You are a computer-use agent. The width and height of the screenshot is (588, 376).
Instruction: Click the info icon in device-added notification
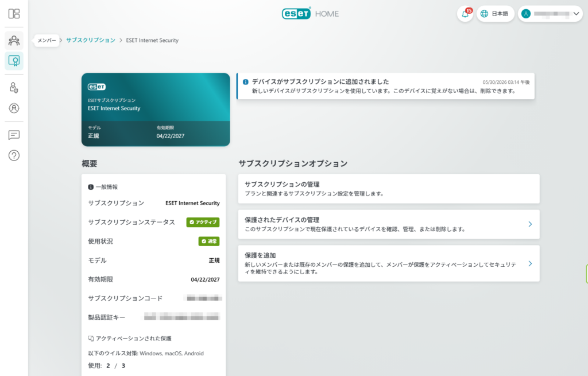246,82
